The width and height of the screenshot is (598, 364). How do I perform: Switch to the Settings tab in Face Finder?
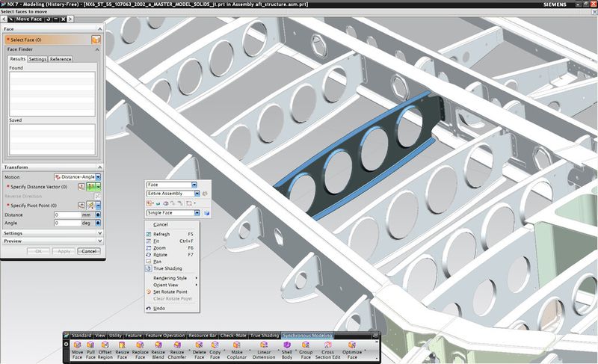point(37,59)
